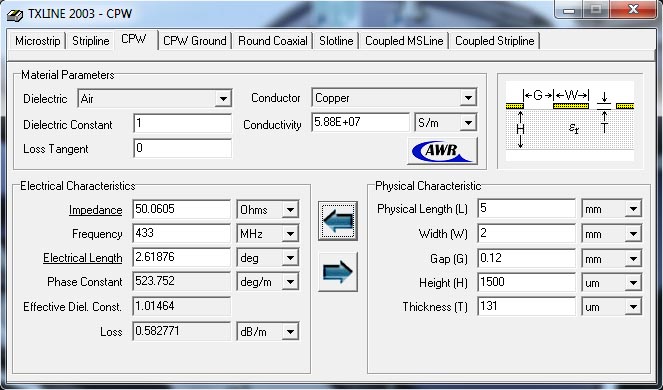Open the Height (H) um units dropdown
The image size is (663, 390).
pyautogui.click(x=633, y=283)
